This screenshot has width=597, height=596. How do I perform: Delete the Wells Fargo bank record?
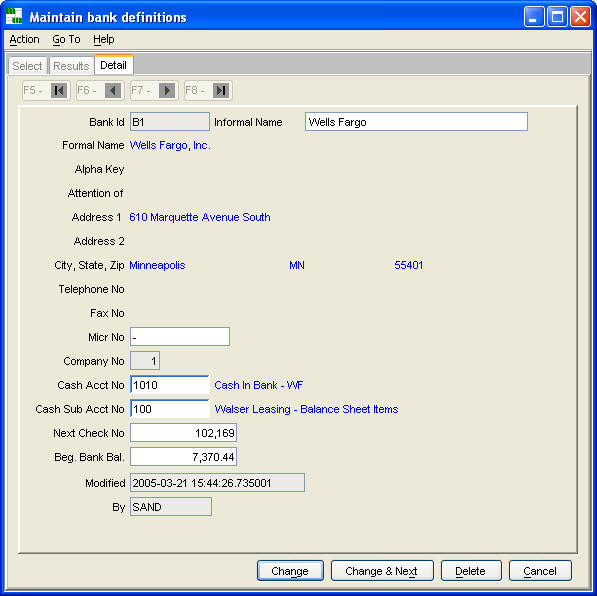471,570
